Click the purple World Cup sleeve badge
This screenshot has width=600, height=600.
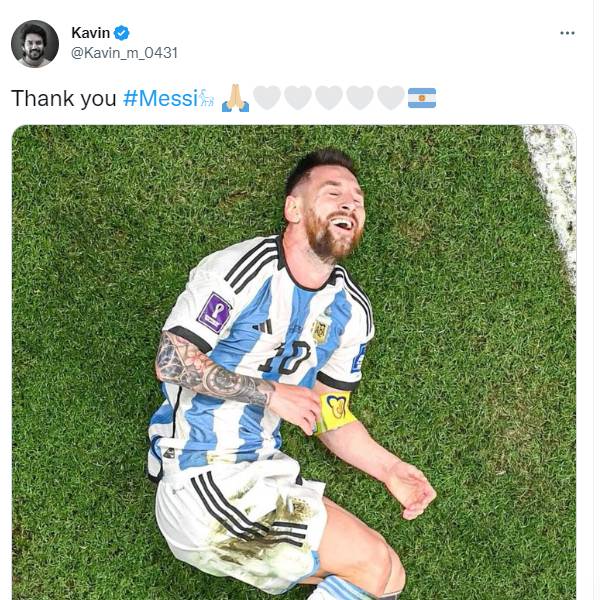click(214, 313)
